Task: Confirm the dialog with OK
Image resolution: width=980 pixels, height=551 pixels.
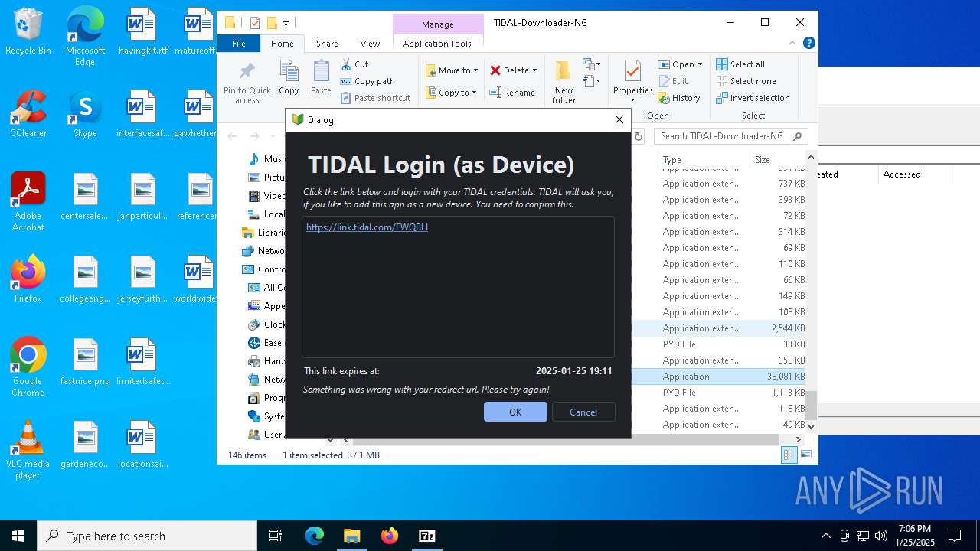Action: pos(515,412)
